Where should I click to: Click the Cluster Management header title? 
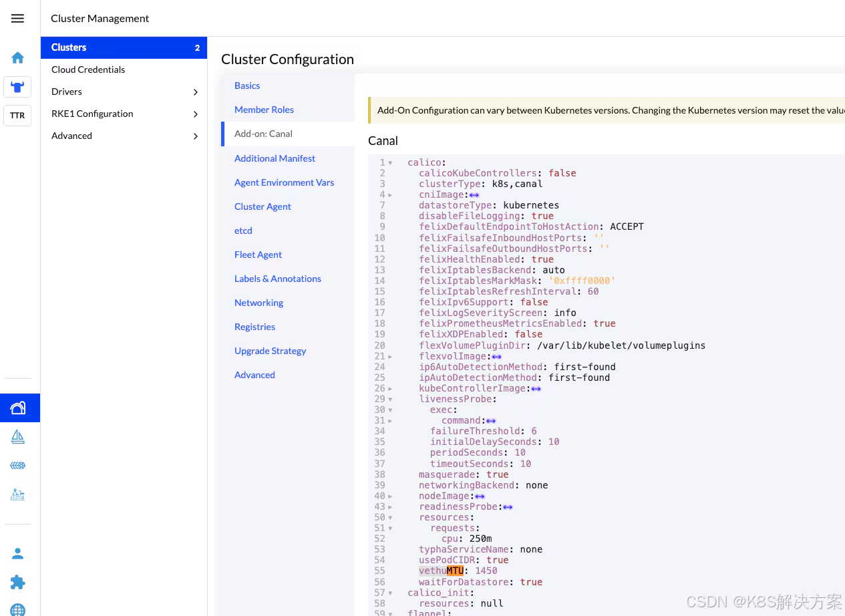[x=100, y=19]
